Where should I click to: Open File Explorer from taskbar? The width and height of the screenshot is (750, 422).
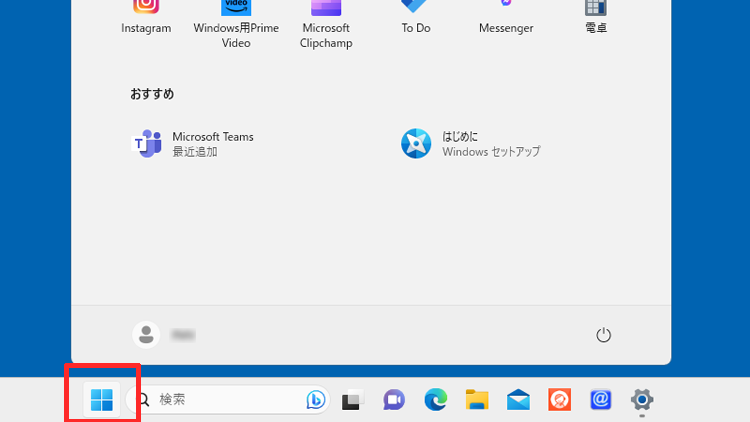pos(477,400)
